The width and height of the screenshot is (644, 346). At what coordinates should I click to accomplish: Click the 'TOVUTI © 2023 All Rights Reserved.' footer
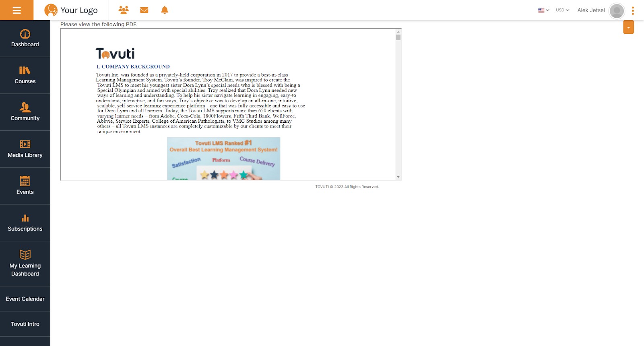tap(347, 187)
